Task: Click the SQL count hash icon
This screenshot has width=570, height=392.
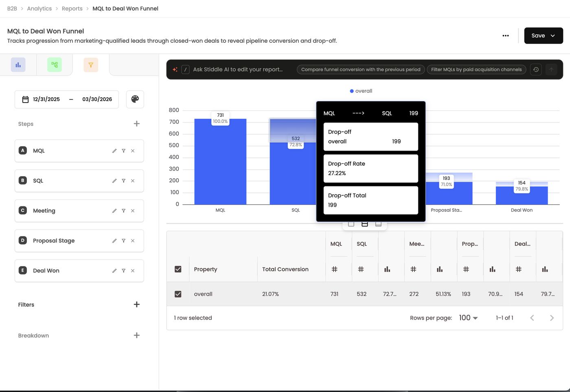Action: tap(361, 269)
